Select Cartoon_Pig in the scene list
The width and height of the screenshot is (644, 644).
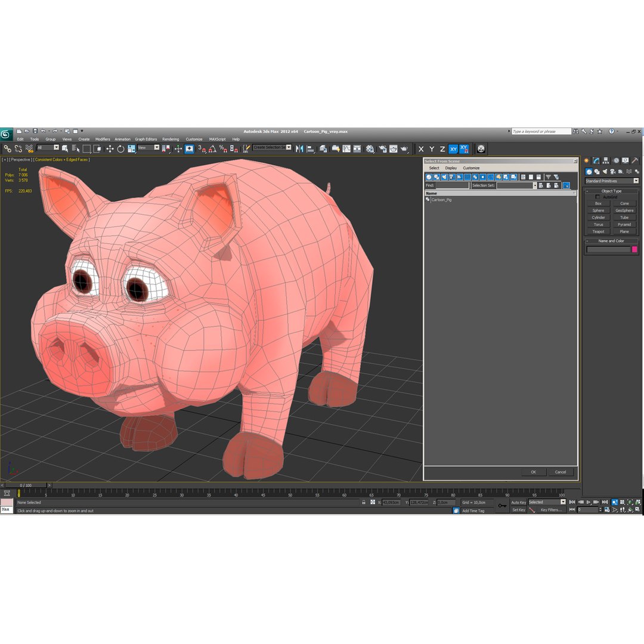(441, 200)
